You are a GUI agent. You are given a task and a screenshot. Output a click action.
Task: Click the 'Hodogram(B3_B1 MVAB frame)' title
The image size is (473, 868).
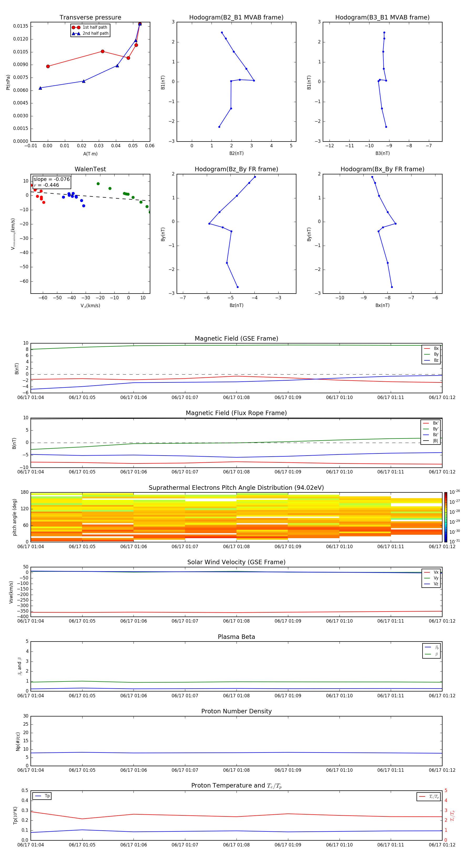382,18
